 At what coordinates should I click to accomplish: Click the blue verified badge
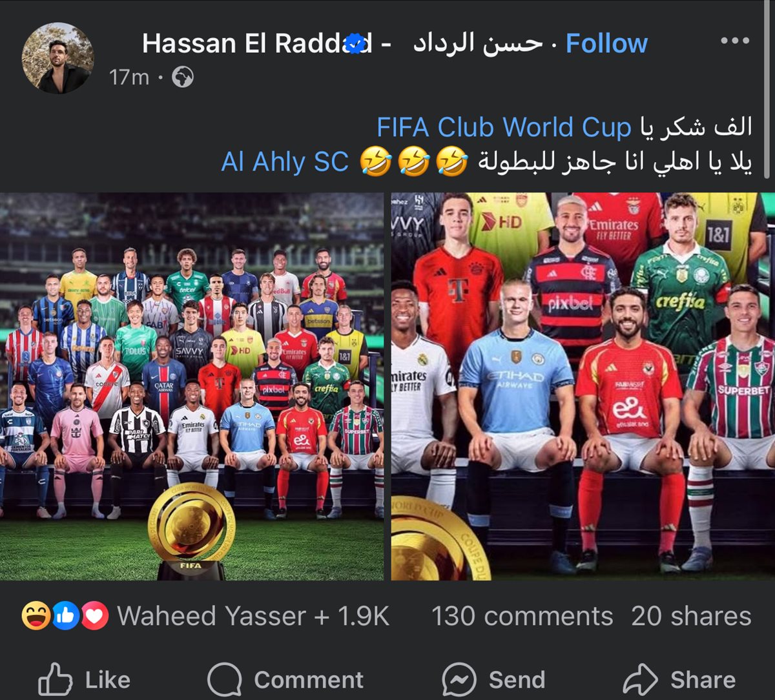[355, 43]
